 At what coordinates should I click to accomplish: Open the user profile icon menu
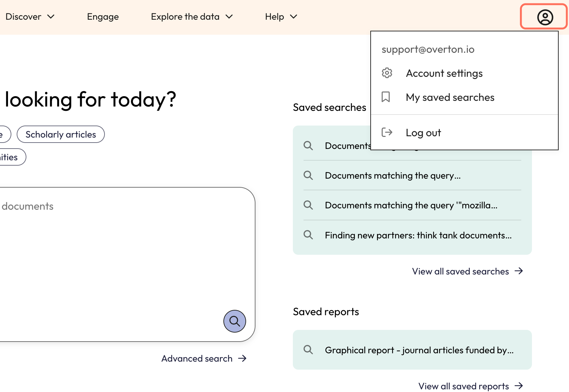[x=545, y=17]
